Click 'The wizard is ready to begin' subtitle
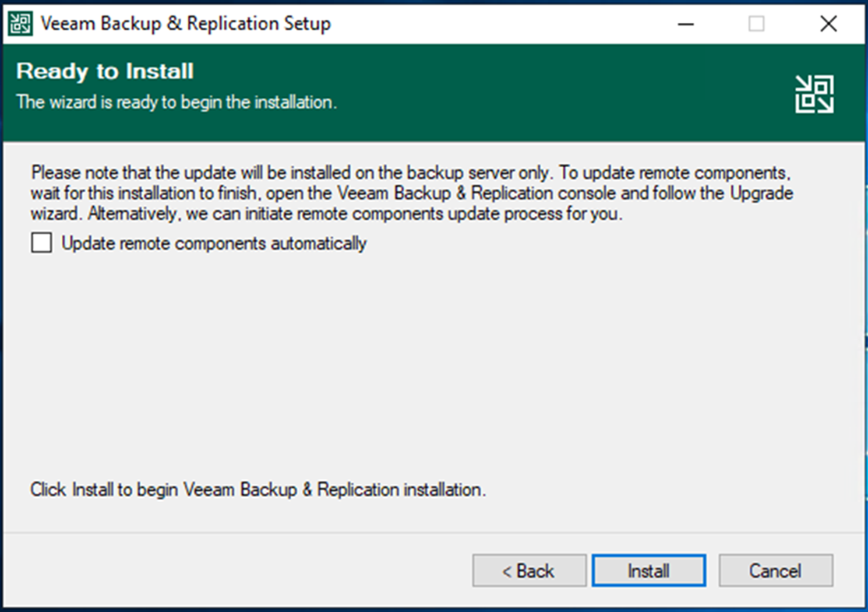868x612 pixels. tap(177, 102)
